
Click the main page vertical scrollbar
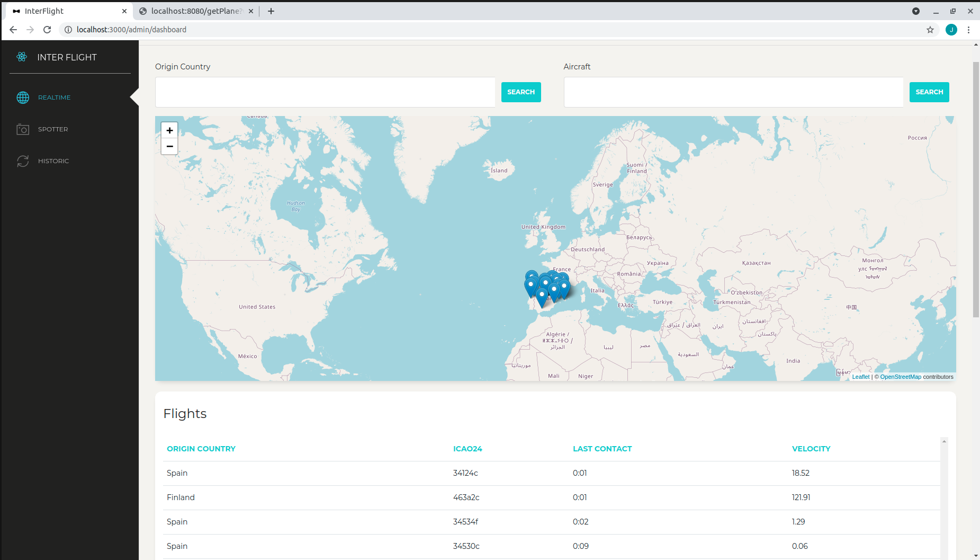click(x=976, y=190)
